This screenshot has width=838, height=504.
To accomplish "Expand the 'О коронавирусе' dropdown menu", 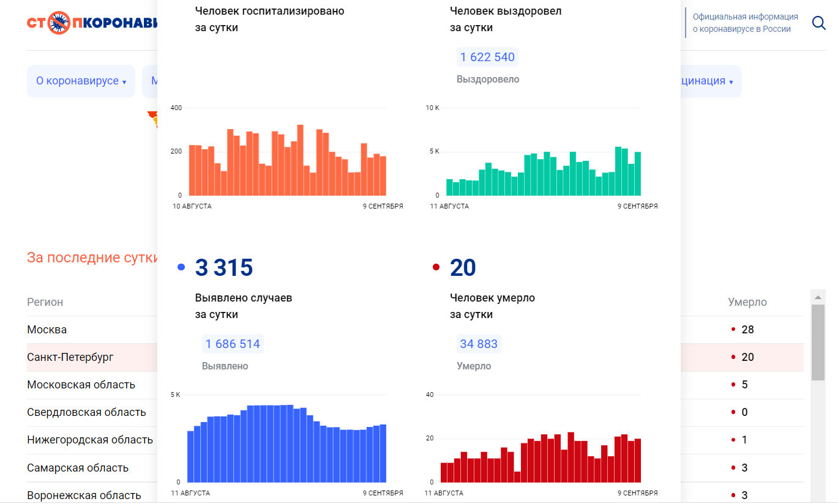I will (81, 81).
